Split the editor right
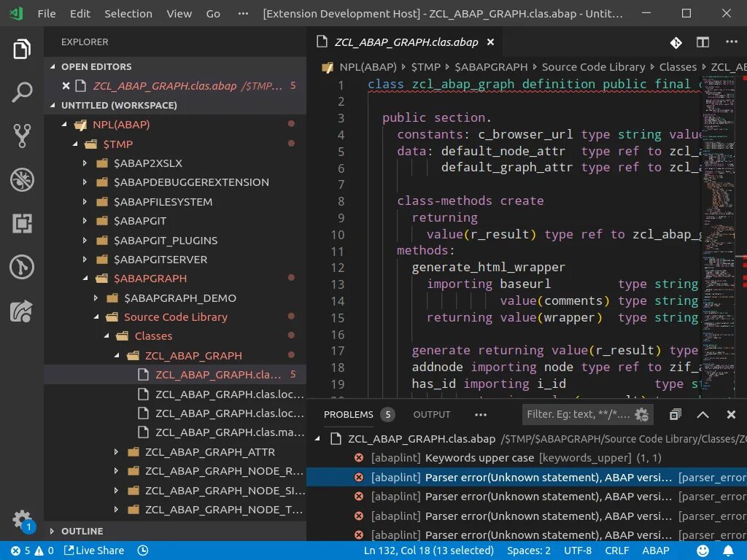The image size is (747, 560). [x=703, y=42]
